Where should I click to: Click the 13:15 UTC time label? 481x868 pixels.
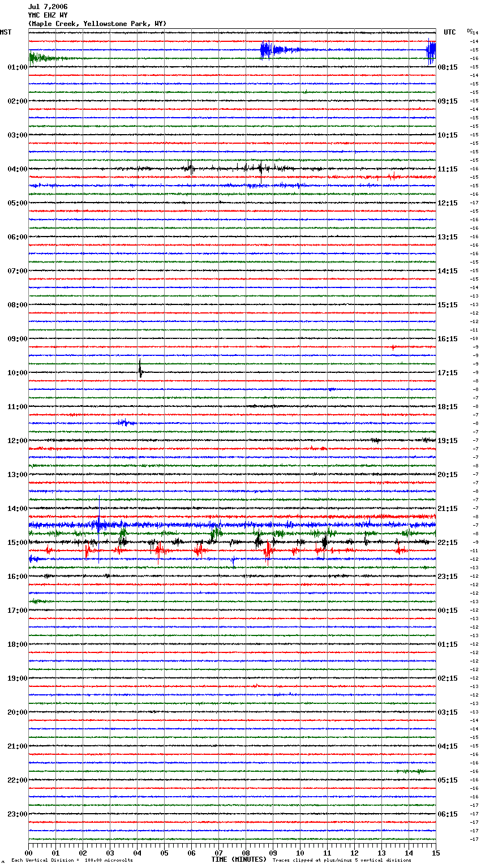pos(448,237)
